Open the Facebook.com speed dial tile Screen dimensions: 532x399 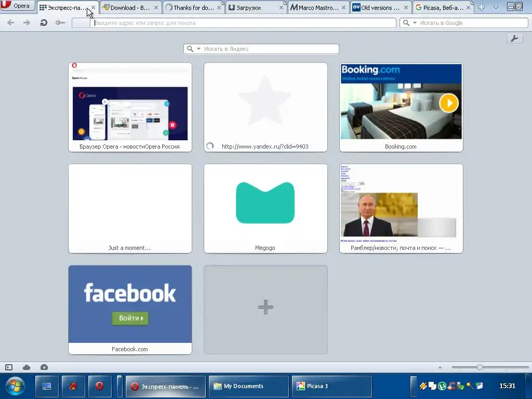pyautogui.click(x=130, y=310)
